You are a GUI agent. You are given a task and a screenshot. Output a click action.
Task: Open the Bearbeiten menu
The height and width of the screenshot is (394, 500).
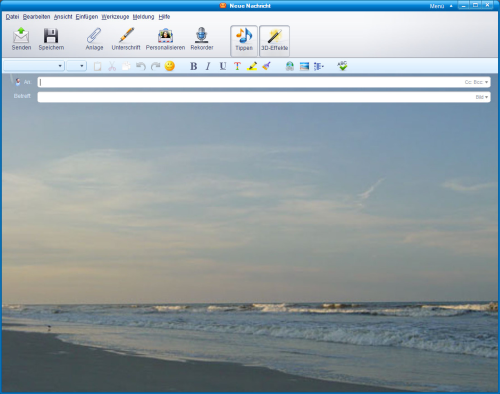[36, 17]
